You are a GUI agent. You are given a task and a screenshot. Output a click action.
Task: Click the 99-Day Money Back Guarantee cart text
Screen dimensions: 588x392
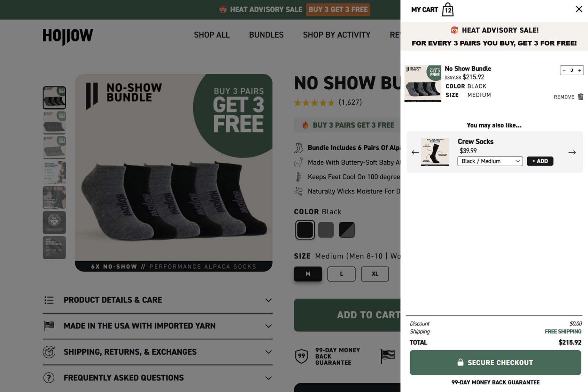pos(495,382)
